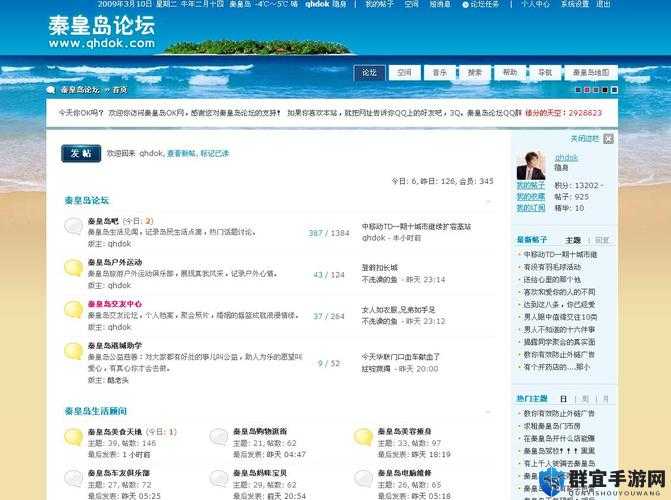Click the 秦皇岛电脑维修 bubble icon
Viewport: 671px width, 500px height.
click(363, 479)
